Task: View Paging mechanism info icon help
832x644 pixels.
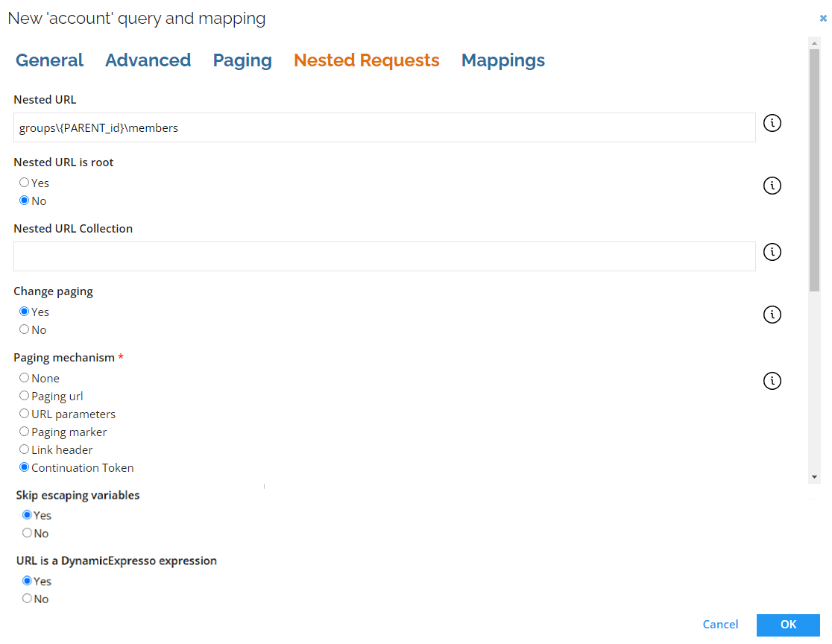Action: click(x=772, y=381)
